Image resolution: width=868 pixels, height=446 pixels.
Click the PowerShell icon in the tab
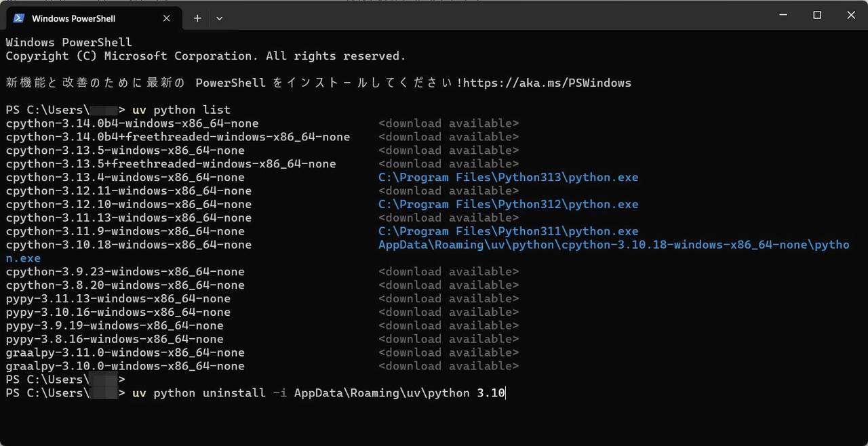(x=19, y=18)
